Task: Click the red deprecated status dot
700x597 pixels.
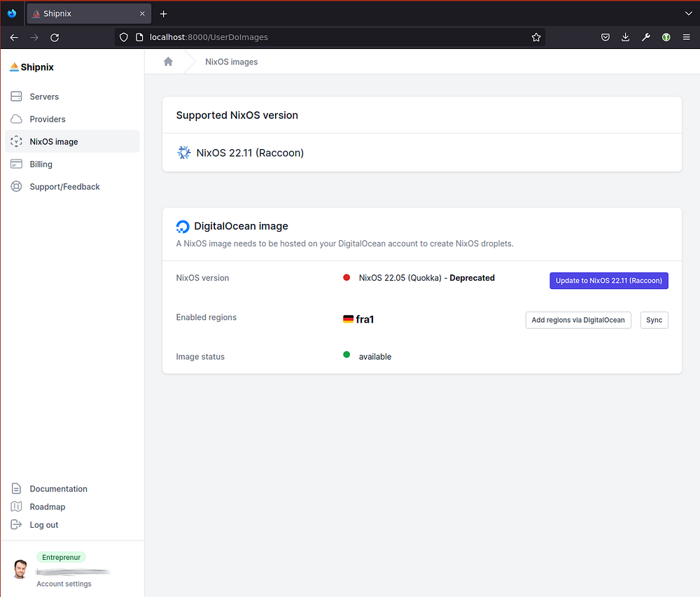Action: tap(346, 278)
